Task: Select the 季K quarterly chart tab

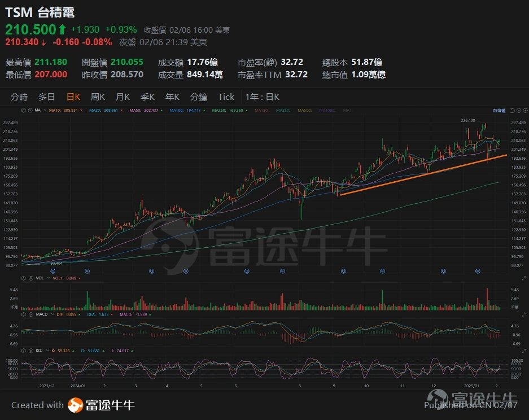Action: (147, 97)
